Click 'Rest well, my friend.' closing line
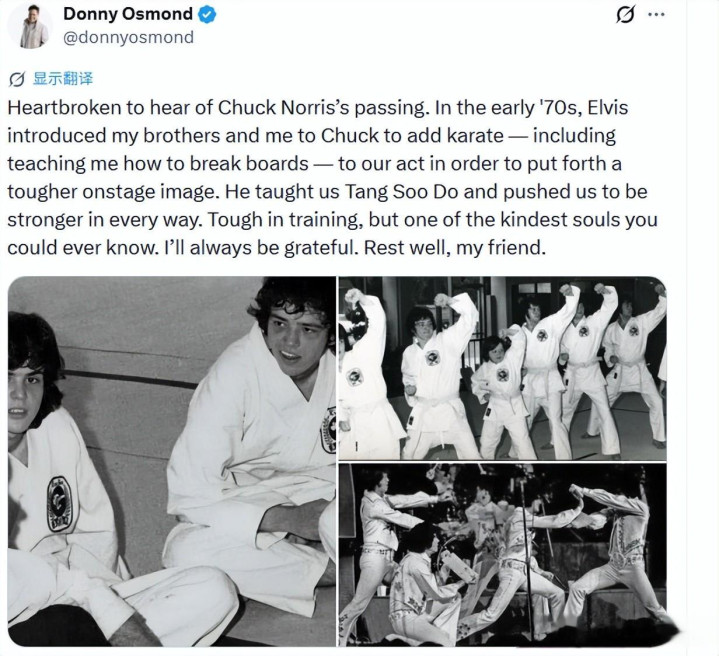This screenshot has height=656, width=719. click(455, 248)
